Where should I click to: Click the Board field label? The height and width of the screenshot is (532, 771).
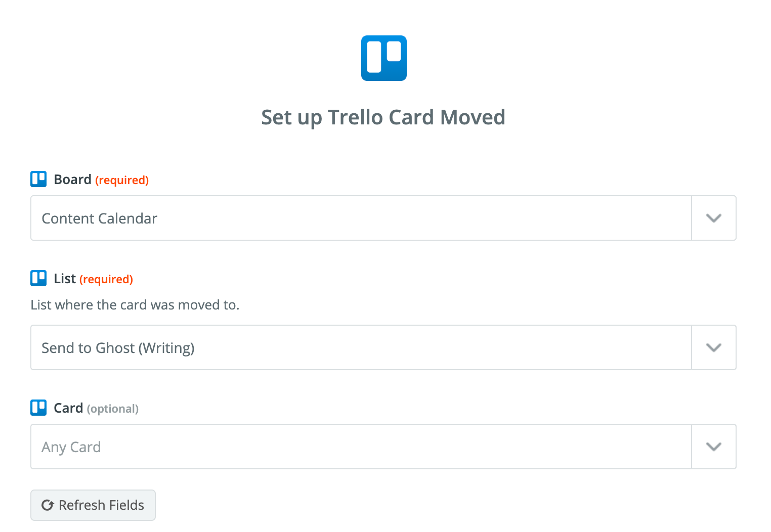point(72,180)
